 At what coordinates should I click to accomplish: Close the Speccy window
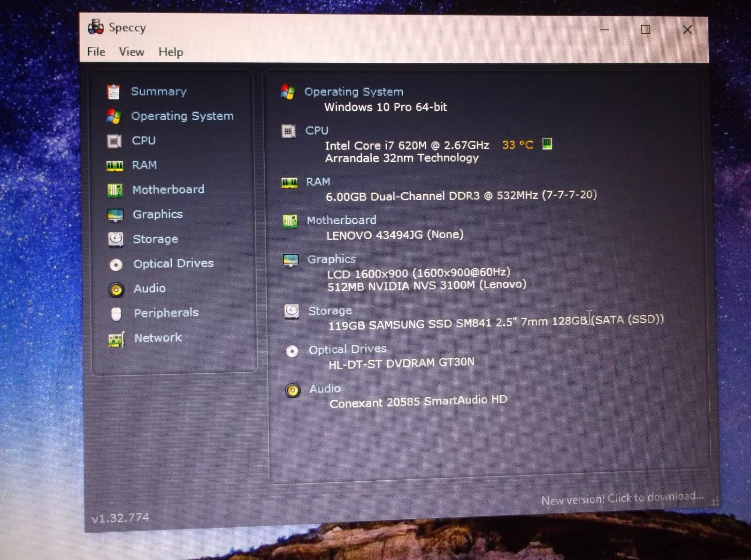[x=688, y=30]
